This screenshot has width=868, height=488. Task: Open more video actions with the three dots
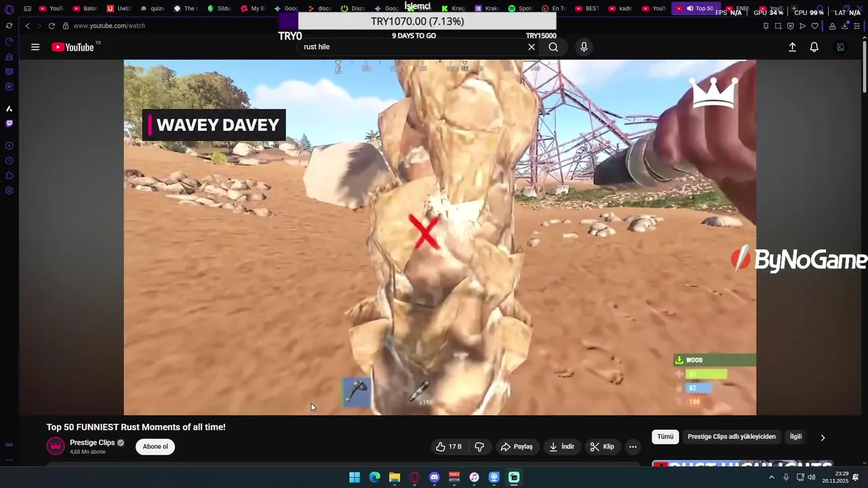click(x=633, y=447)
